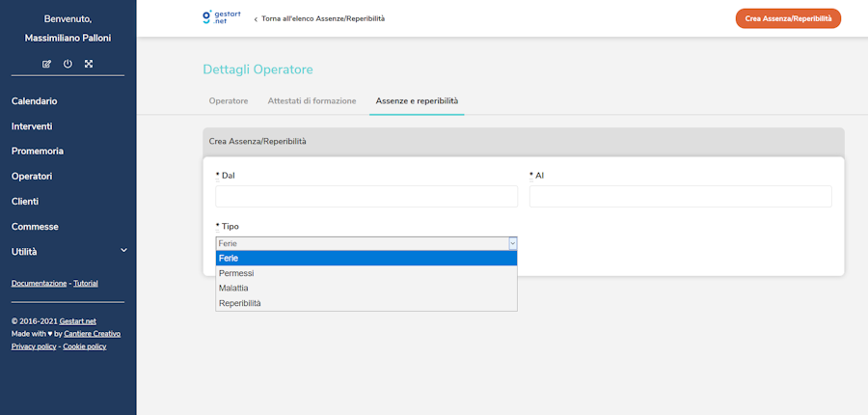
Task: Switch to the Operatore tab
Action: (229, 100)
